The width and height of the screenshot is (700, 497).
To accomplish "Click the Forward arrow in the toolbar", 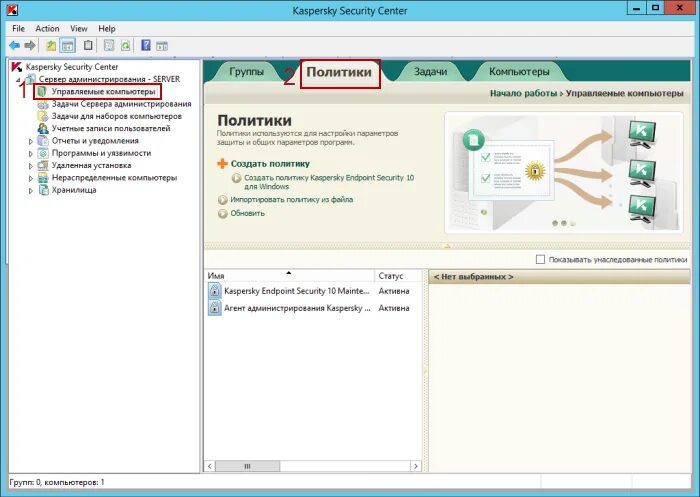I will click(30, 46).
